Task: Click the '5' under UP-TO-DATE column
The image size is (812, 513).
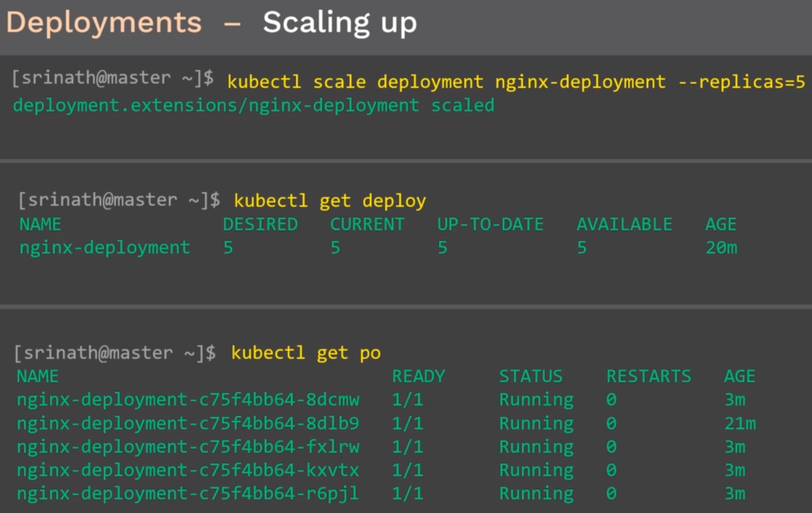Action: (x=442, y=248)
